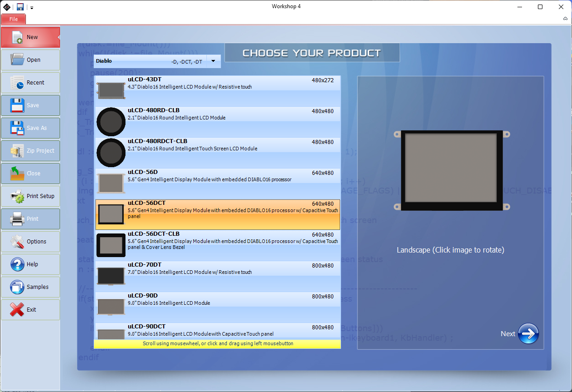This screenshot has height=392, width=572.
Task: Click the highlighted uLCD-56DCT thumbnail
Action: click(x=111, y=214)
